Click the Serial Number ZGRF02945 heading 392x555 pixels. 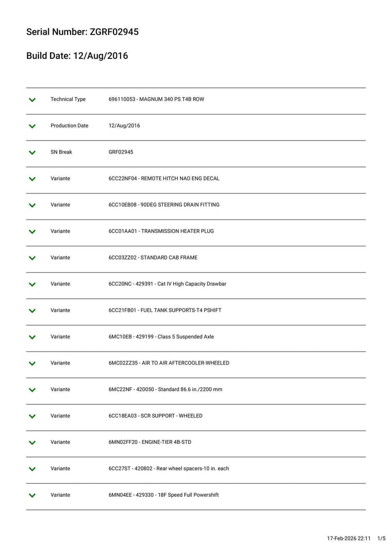pos(82,32)
